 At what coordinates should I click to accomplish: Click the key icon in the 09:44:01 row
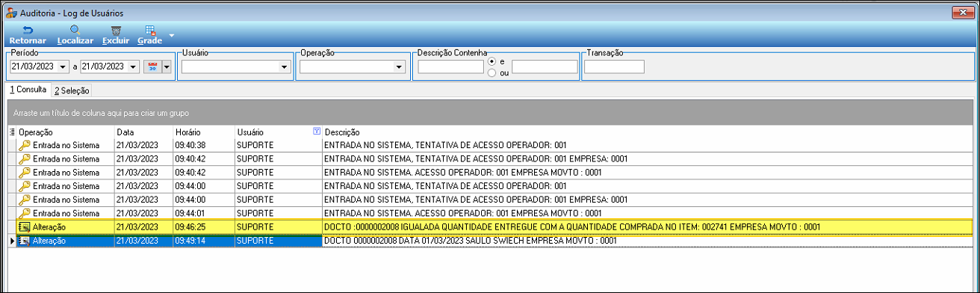point(25,213)
